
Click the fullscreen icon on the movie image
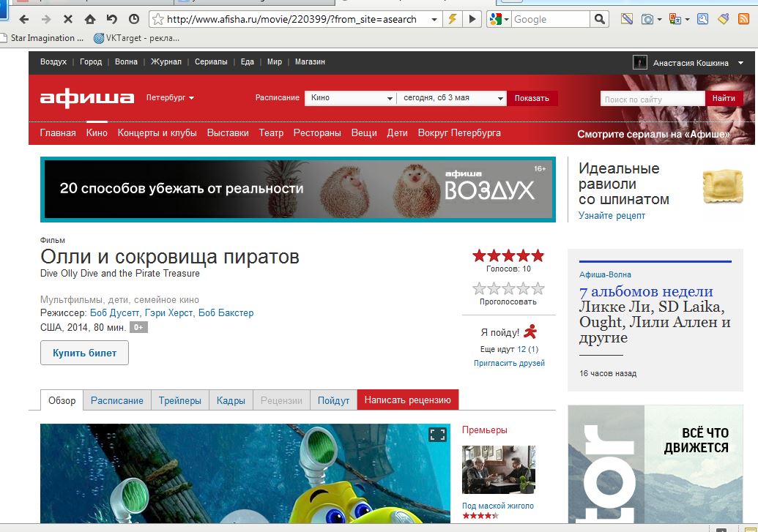pos(437,435)
